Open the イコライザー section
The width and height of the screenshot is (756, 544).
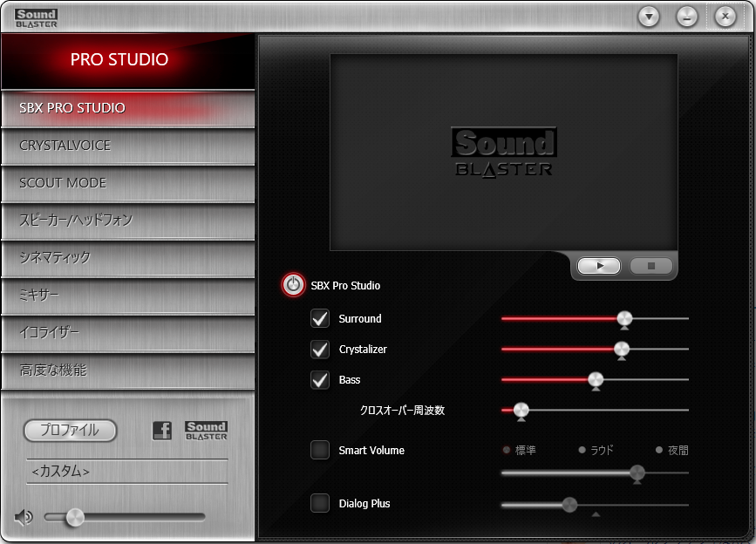(128, 333)
